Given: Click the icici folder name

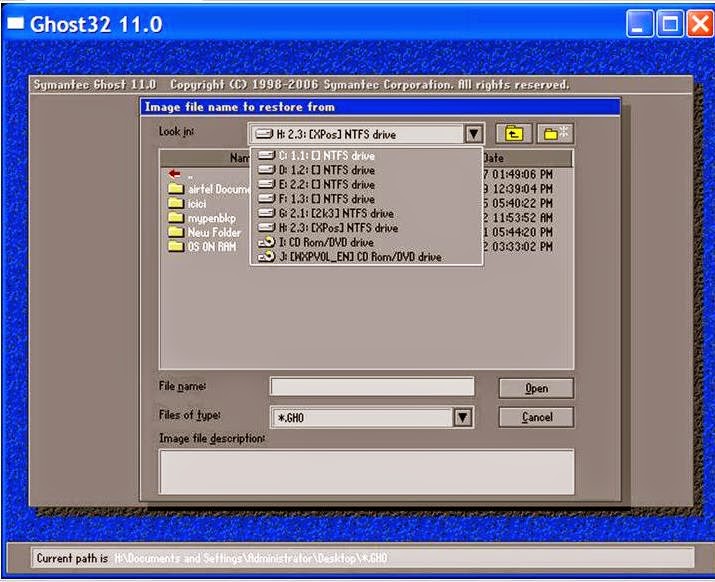Looking at the screenshot, I should pyautogui.click(x=197, y=204).
